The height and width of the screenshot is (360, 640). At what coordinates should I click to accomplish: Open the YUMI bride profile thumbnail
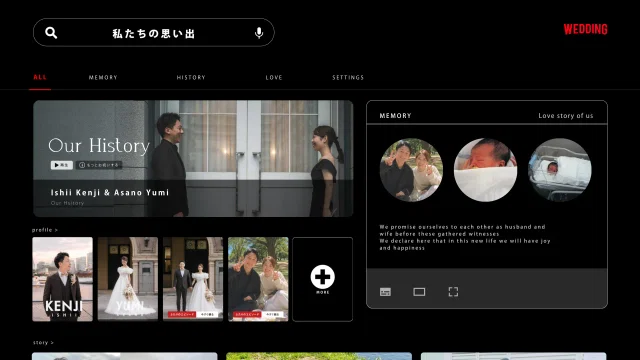[x=128, y=279]
